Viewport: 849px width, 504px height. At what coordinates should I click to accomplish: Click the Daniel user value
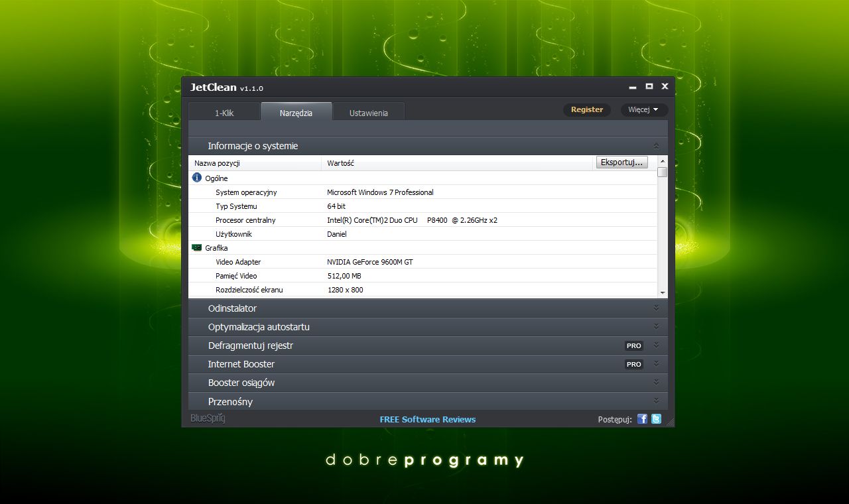tap(337, 234)
